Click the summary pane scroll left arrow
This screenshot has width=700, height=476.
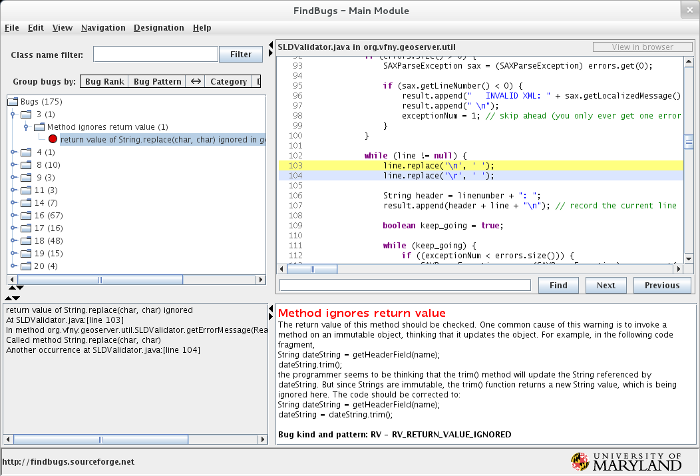8,440
